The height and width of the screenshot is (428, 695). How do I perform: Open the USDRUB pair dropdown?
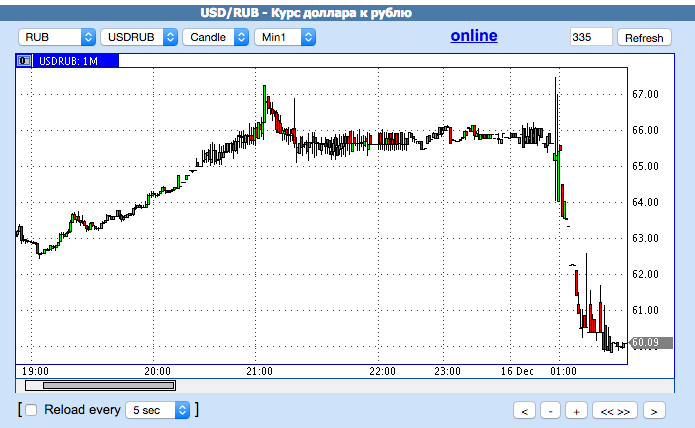point(139,37)
